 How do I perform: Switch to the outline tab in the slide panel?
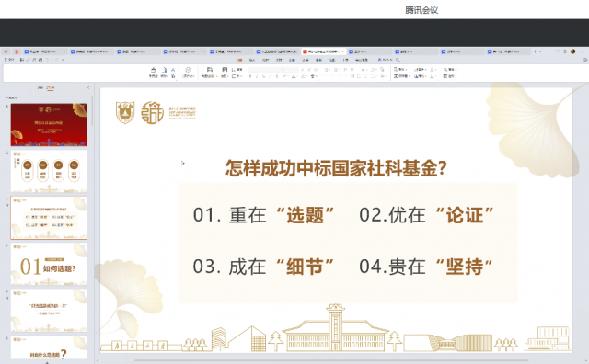click(40, 88)
